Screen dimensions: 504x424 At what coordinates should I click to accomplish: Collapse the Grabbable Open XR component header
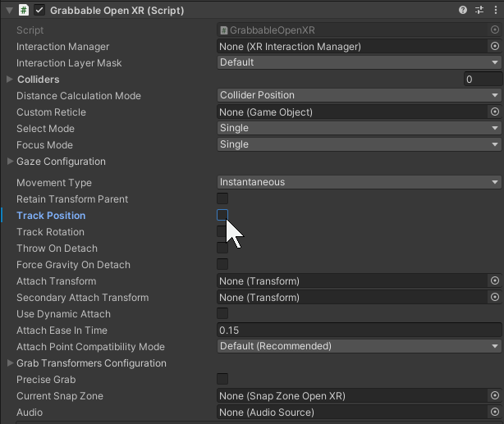coord(8,11)
